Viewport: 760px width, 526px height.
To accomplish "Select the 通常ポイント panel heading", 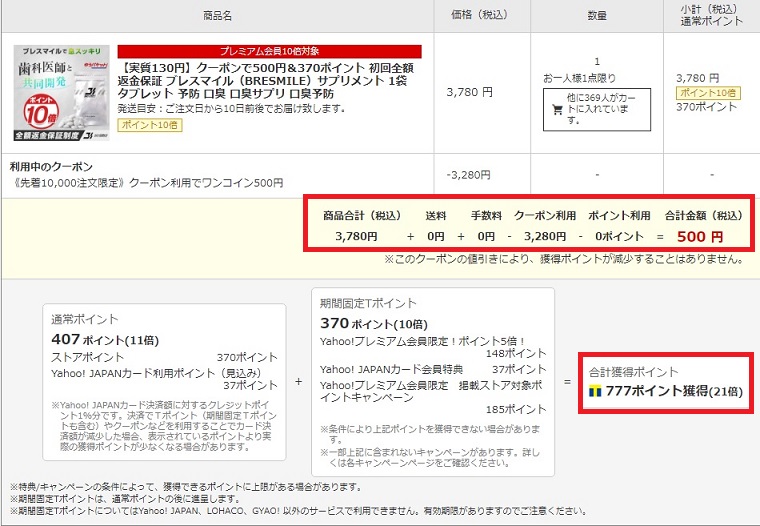I will [85, 319].
